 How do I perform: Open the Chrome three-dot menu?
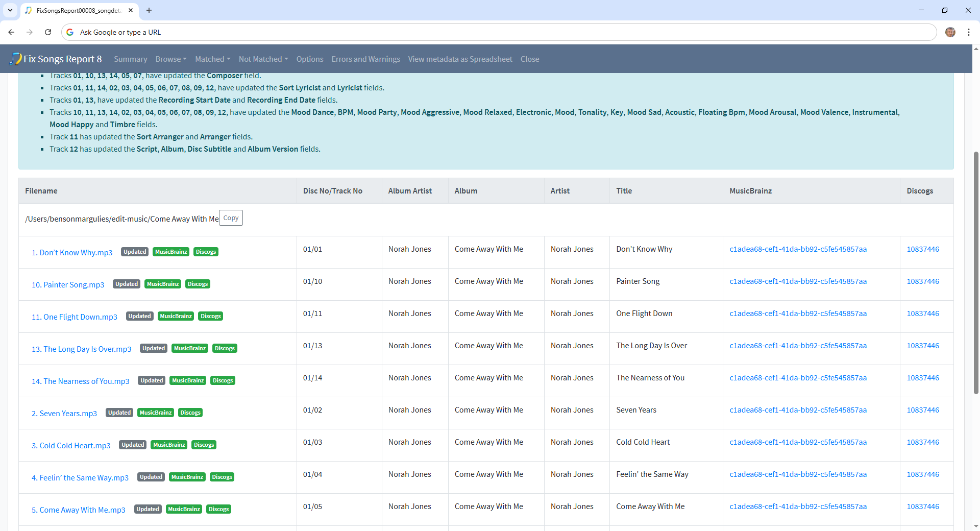[x=968, y=32]
